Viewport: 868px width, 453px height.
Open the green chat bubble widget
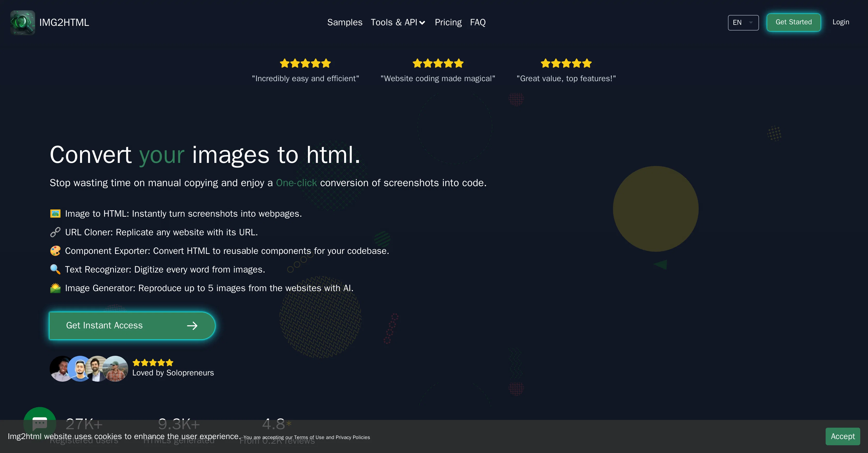tap(40, 423)
